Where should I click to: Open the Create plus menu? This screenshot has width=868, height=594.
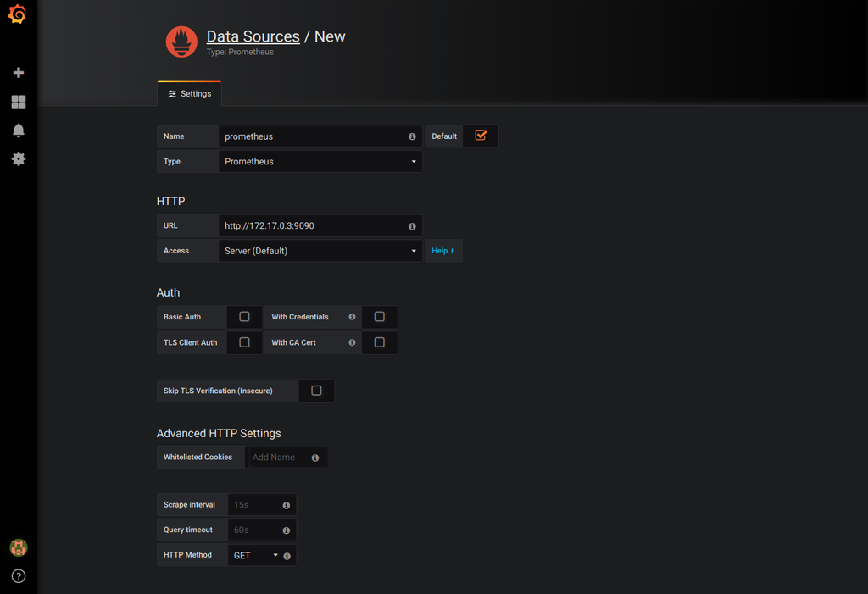tap(19, 73)
